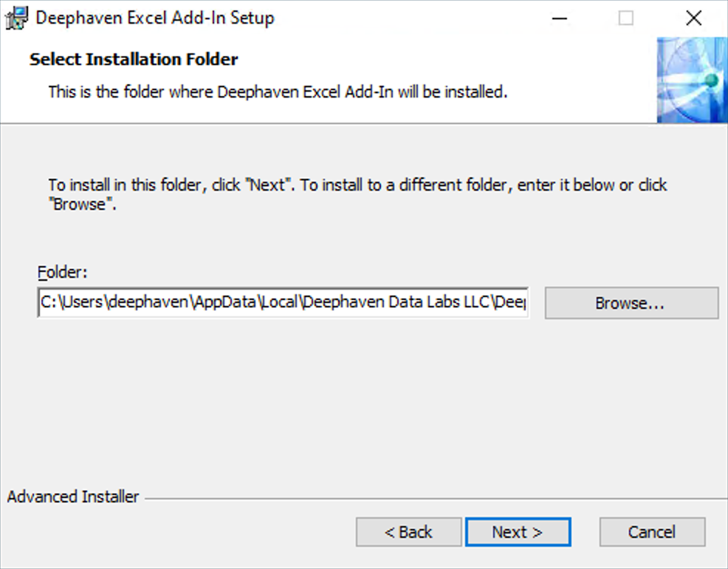
Task: Confirm the folder and click Next
Action: pyautogui.click(x=518, y=531)
